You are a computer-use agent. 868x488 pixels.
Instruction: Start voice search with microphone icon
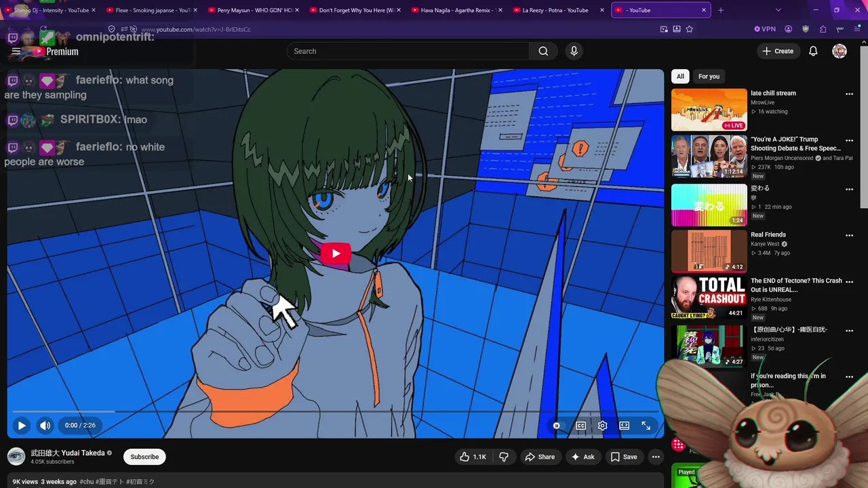(574, 52)
